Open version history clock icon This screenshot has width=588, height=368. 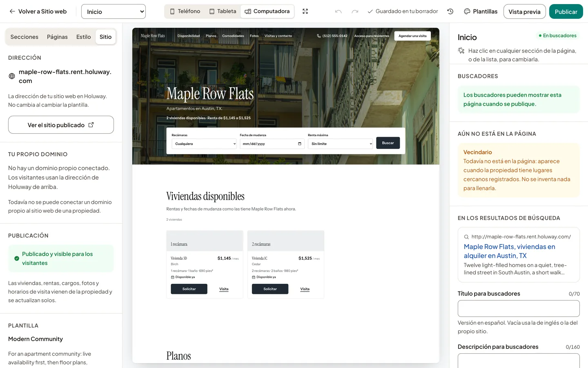coord(450,11)
